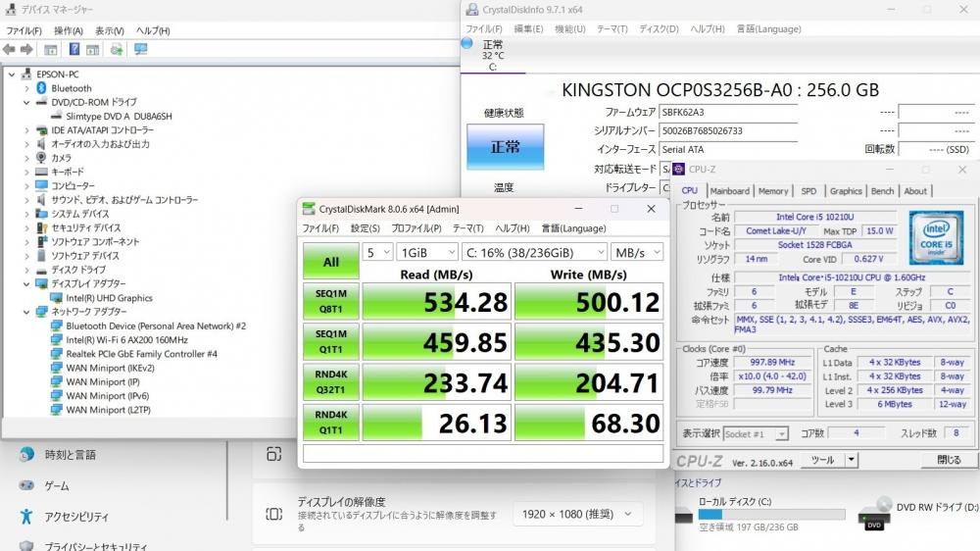The width and height of the screenshot is (980, 551).
Task: Select the Bluetooth icon in device tree
Action: click(41, 88)
